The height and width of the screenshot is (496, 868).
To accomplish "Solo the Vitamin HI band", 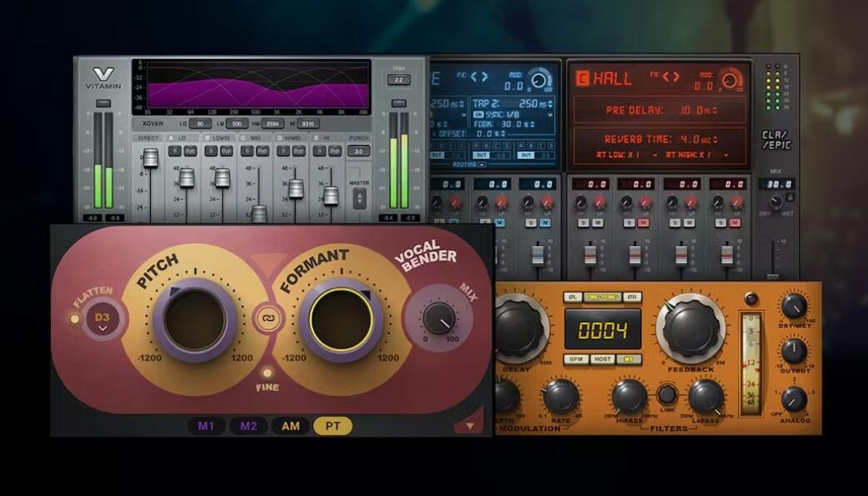I will [x=320, y=151].
